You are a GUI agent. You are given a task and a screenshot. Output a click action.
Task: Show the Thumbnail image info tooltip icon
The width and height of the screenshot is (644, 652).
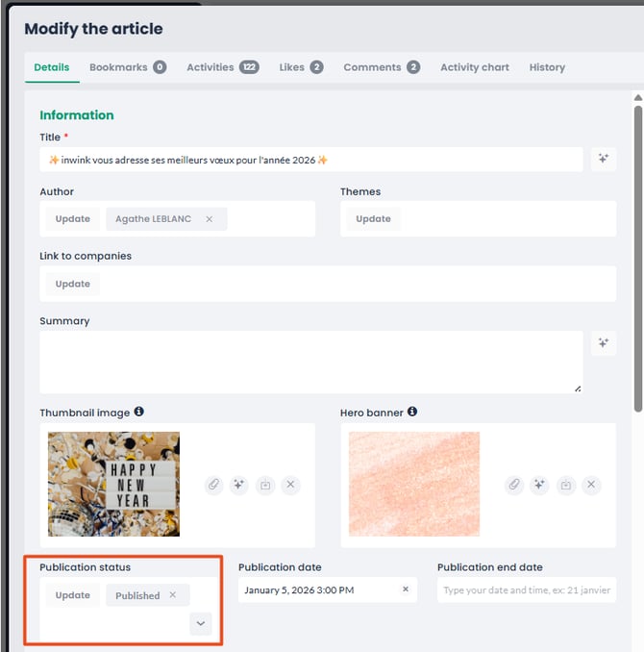point(138,412)
